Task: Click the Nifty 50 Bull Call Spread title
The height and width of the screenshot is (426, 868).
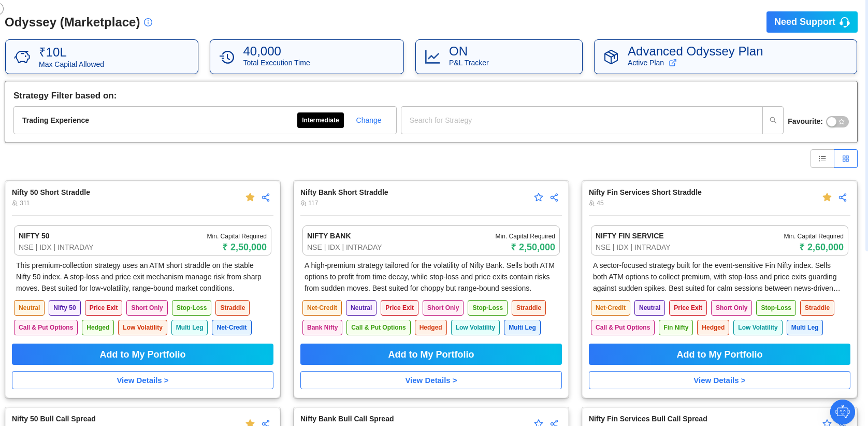Action: click(54, 419)
